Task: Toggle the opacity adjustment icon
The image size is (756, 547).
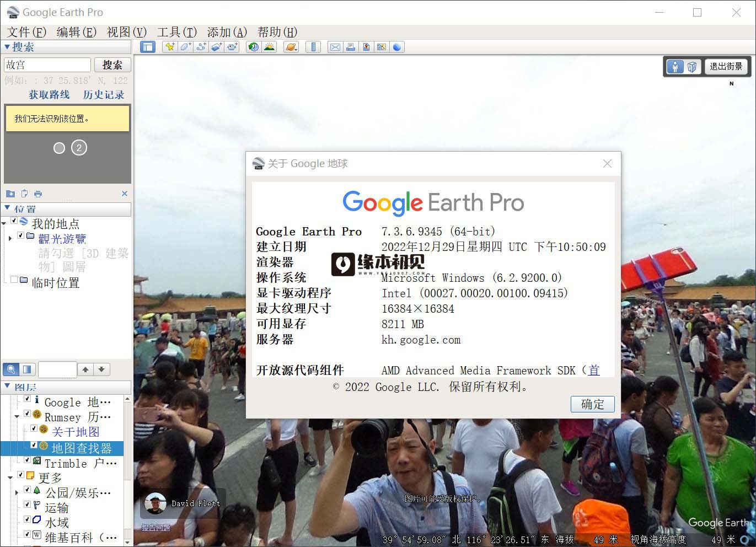Action: [x=27, y=369]
